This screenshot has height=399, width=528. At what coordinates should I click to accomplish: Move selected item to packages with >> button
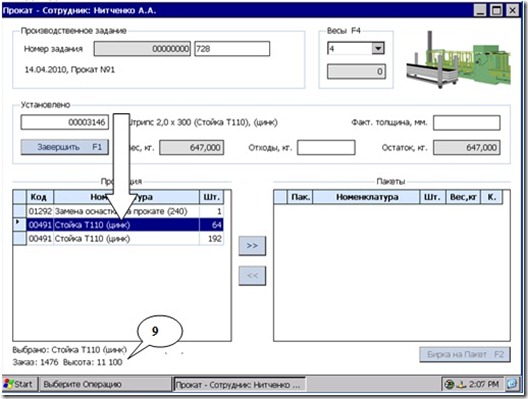click(x=252, y=246)
